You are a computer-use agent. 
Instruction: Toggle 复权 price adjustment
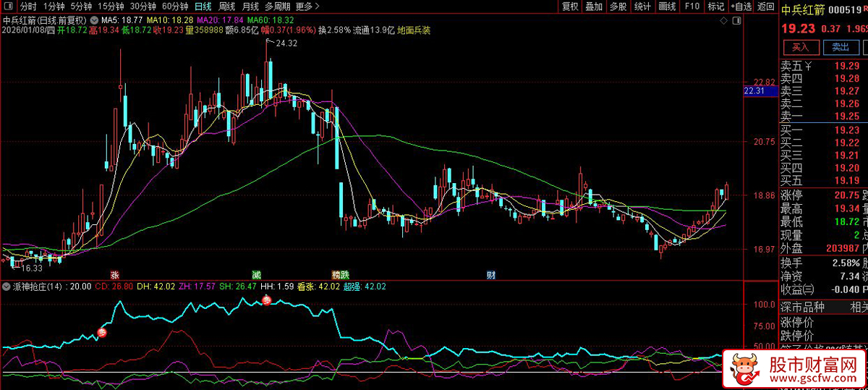[x=570, y=7]
